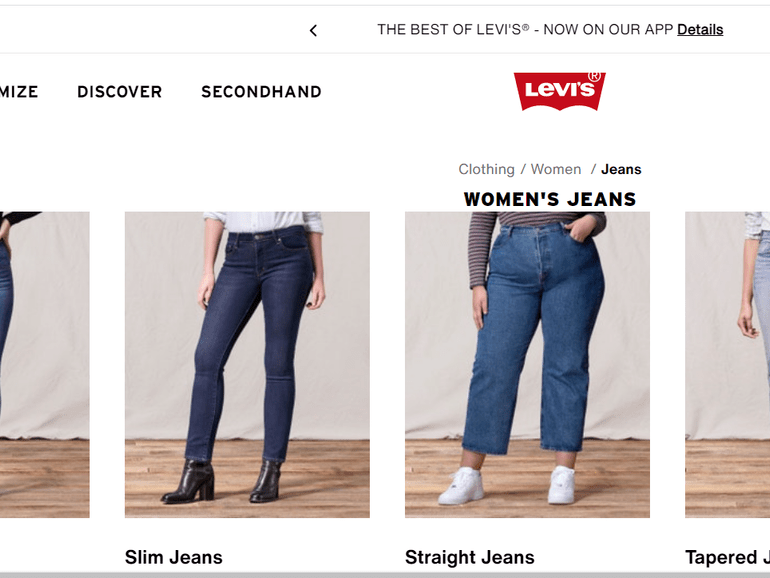
Task: Select the partially visible Customize menu item
Action: pos(19,91)
